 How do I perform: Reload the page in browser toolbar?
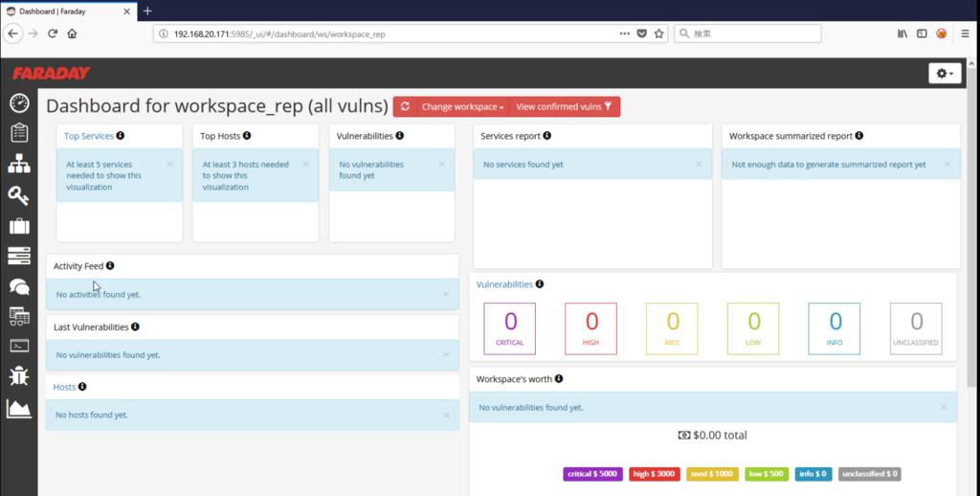point(53,34)
